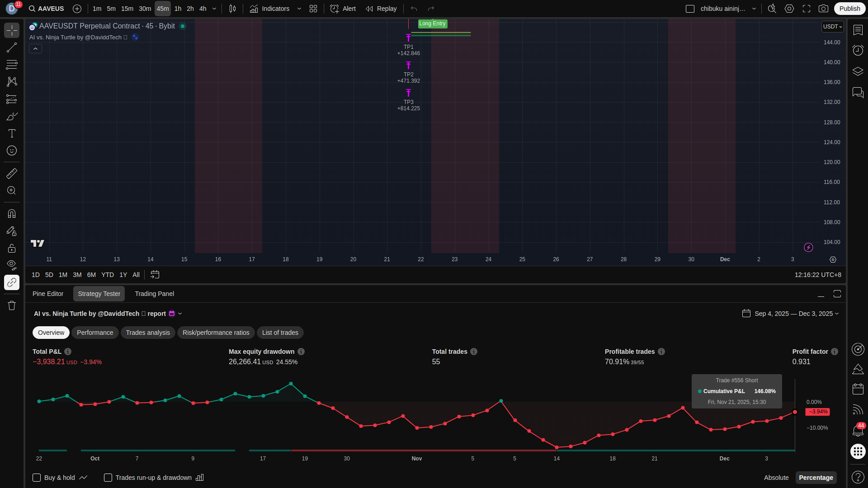Open the Replay mode
The width and height of the screenshot is (868, 488).
coord(381,9)
